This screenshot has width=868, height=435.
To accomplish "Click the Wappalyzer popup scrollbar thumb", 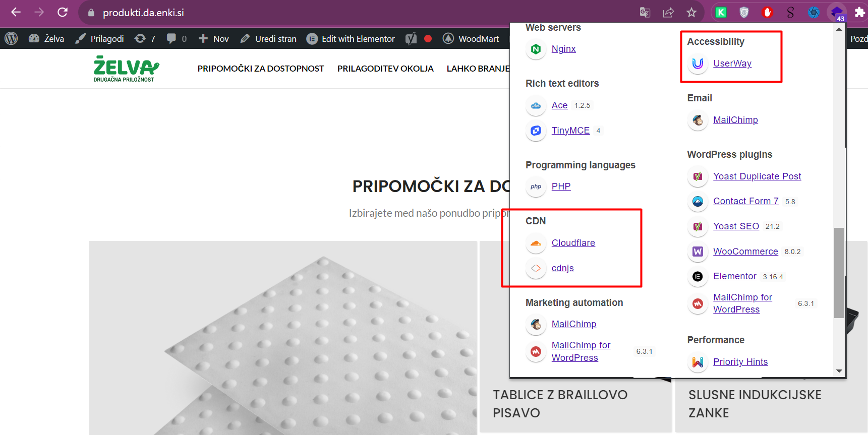I will [x=839, y=273].
